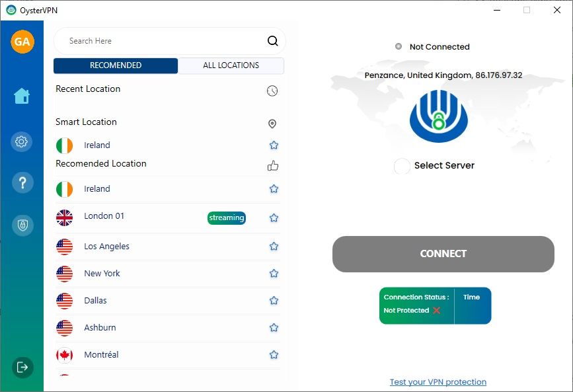The width and height of the screenshot is (573, 392).
Task: Click the streaming badge on London 01
Action: pyautogui.click(x=227, y=217)
